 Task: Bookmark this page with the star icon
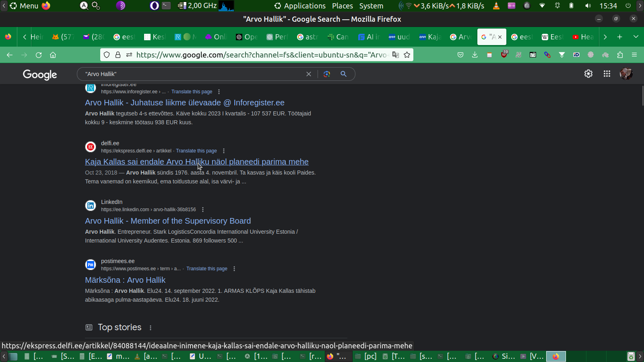pos(407,55)
